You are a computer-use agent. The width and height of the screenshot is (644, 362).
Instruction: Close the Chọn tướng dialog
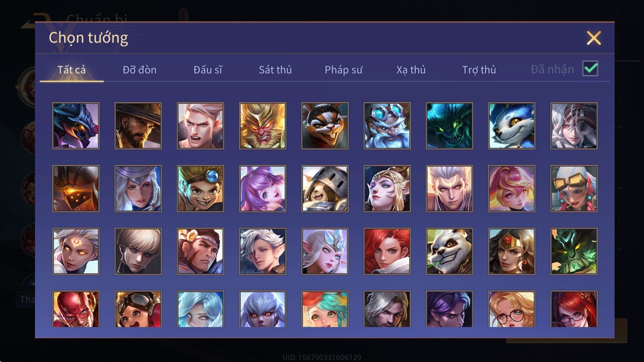(594, 38)
